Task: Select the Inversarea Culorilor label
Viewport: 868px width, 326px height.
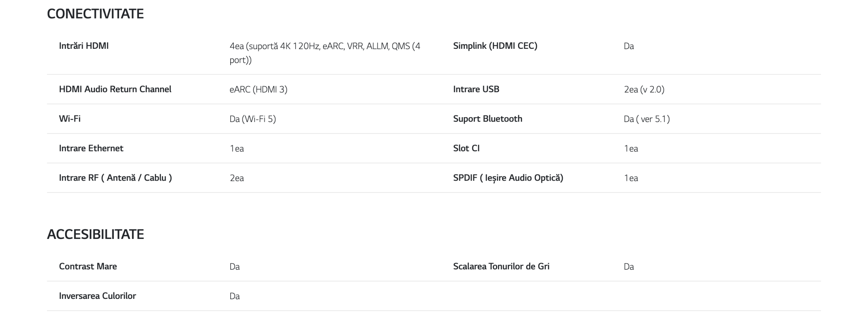Action: [x=97, y=296]
